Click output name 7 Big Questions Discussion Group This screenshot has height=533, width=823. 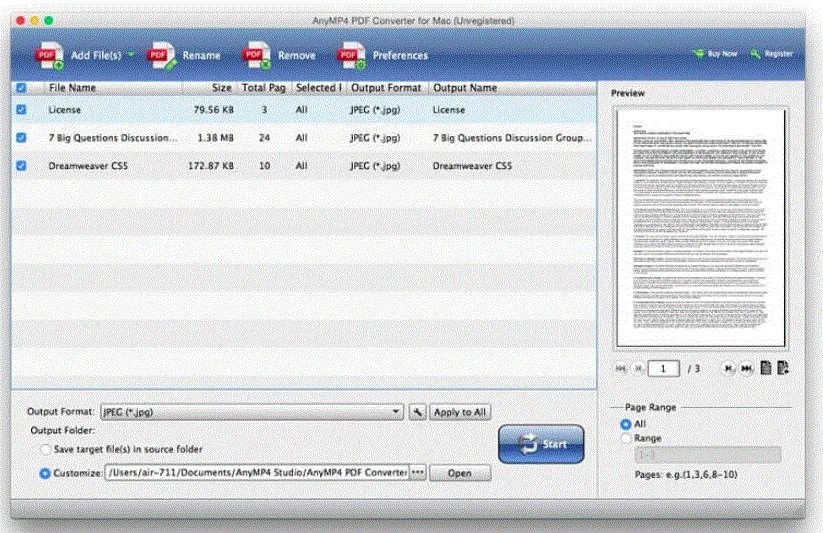click(512, 138)
